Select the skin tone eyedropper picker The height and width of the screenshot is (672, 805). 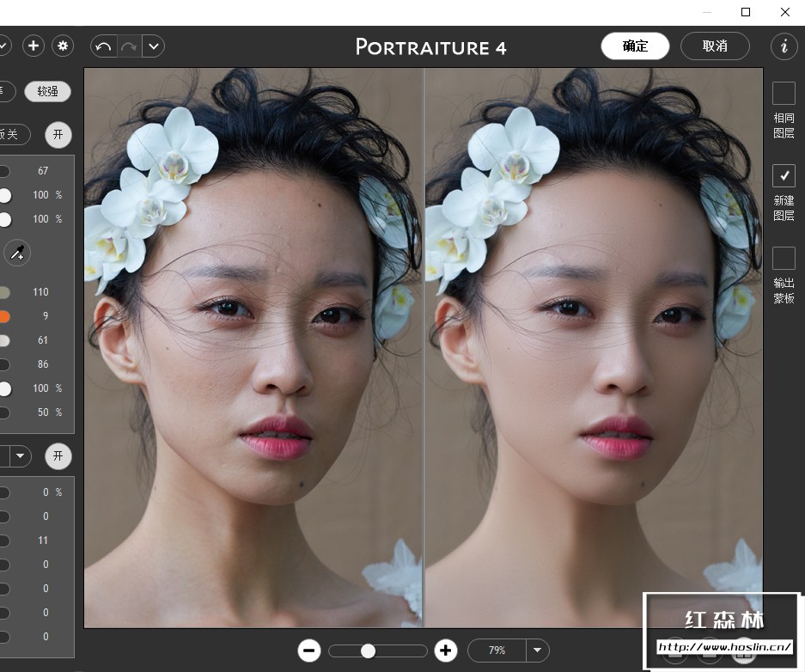click(15, 253)
